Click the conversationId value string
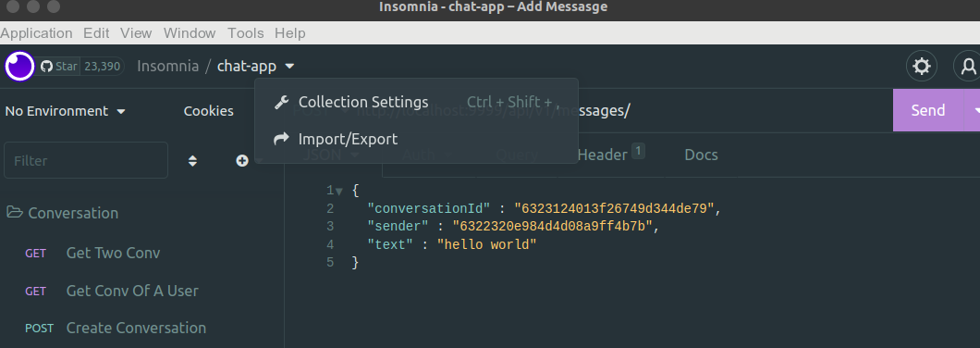This screenshot has width=980, height=348. coord(614,208)
